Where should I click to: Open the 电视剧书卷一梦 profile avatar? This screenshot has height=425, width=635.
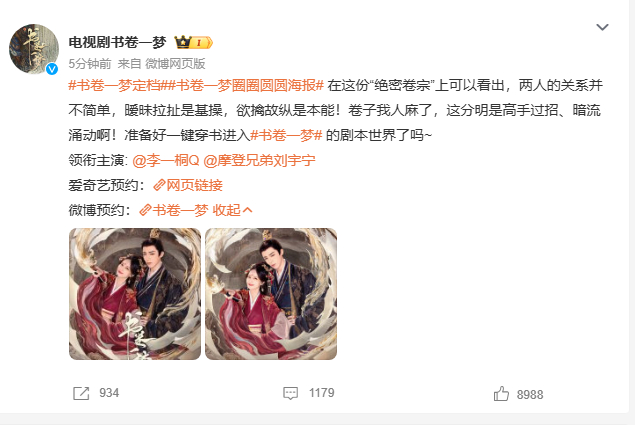(34, 49)
